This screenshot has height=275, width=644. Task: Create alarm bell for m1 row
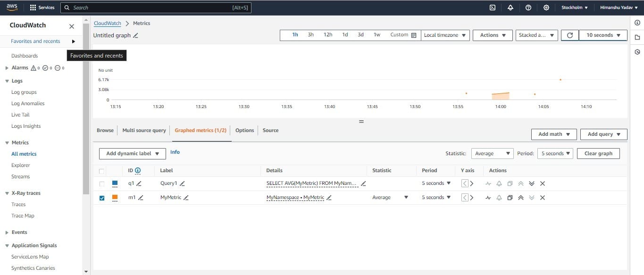coord(499,198)
